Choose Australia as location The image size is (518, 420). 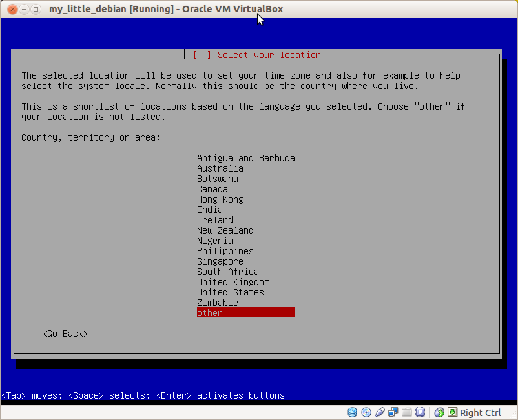coord(246,168)
